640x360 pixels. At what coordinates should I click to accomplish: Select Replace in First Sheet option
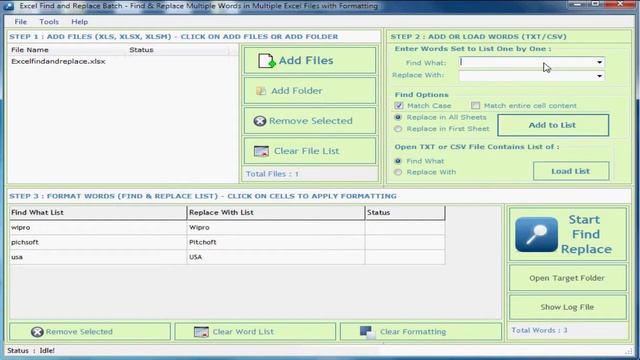398,129
